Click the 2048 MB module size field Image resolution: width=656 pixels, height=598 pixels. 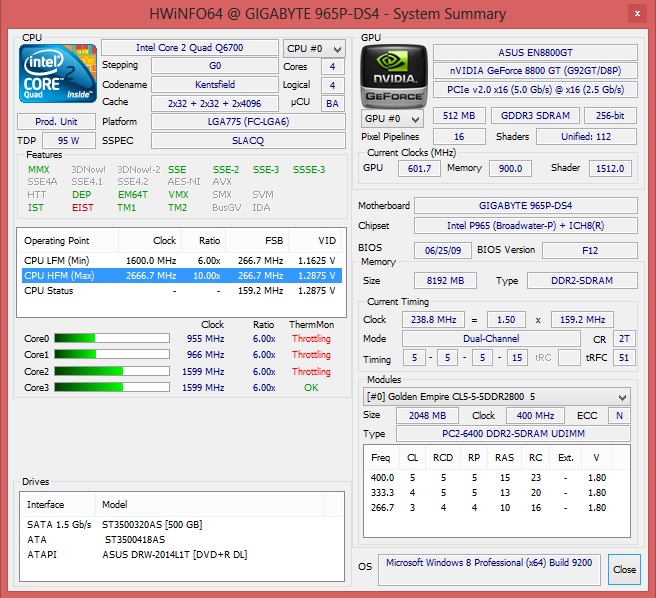pos(427,416)
